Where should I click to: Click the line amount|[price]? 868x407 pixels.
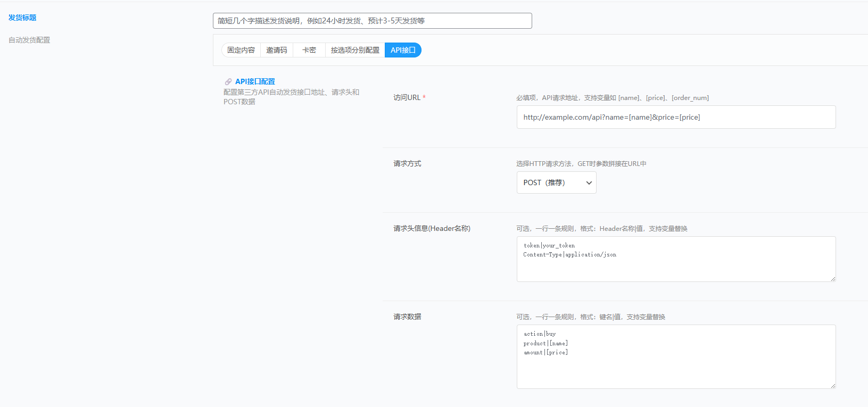(x=545, y=352)
